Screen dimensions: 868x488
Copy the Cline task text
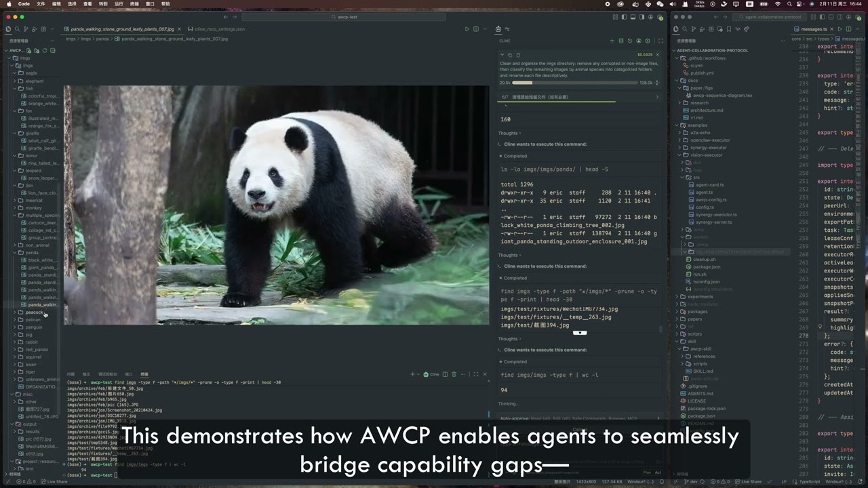(509, 55)
